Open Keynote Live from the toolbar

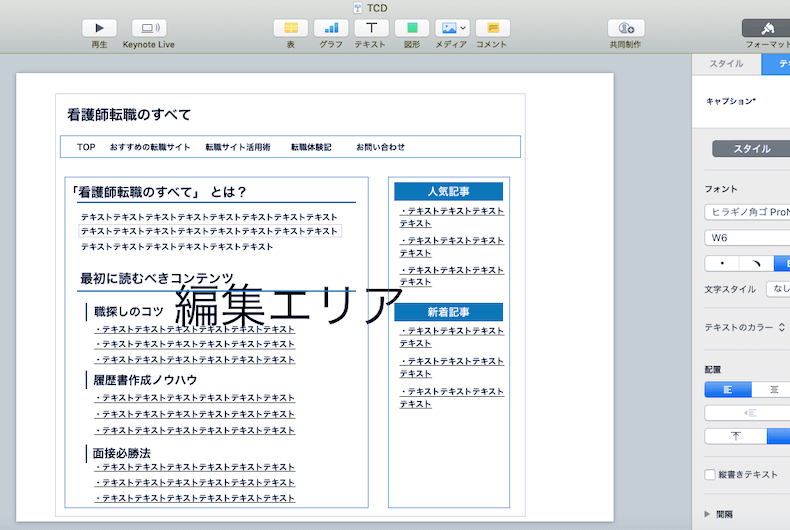(149, 28)
